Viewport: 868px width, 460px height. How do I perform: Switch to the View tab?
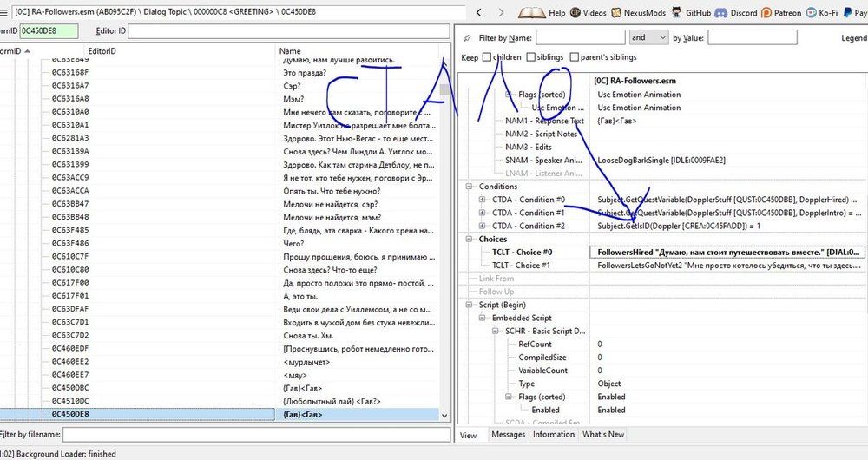pyautogui.click(x=469, y=435)
